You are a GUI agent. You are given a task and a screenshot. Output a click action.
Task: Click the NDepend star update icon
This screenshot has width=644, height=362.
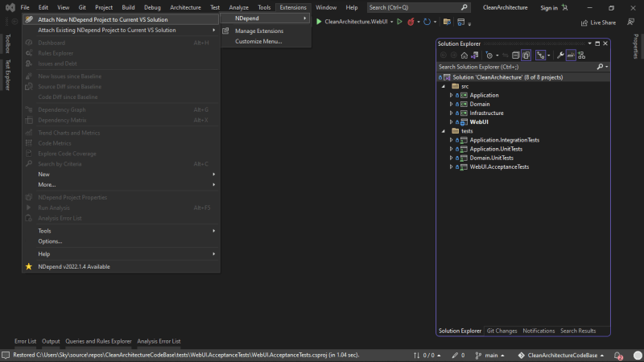(x=29, y=267)
